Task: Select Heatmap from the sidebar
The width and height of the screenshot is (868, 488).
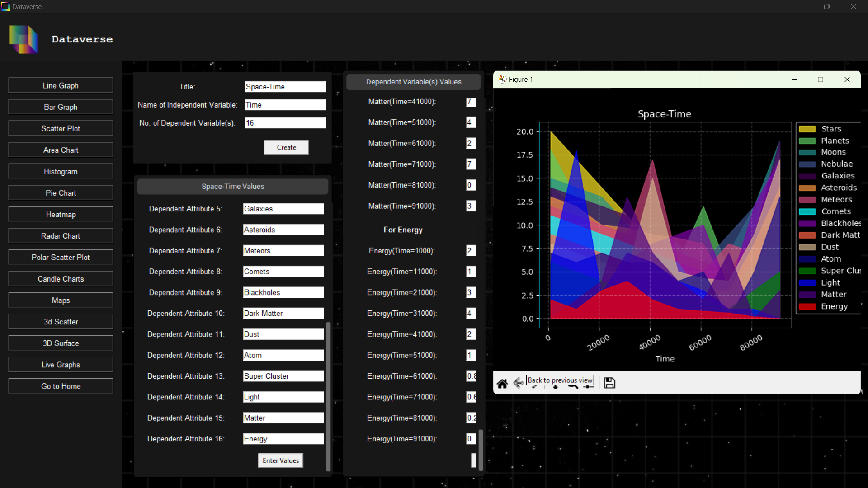Action: tap(61, 215)
